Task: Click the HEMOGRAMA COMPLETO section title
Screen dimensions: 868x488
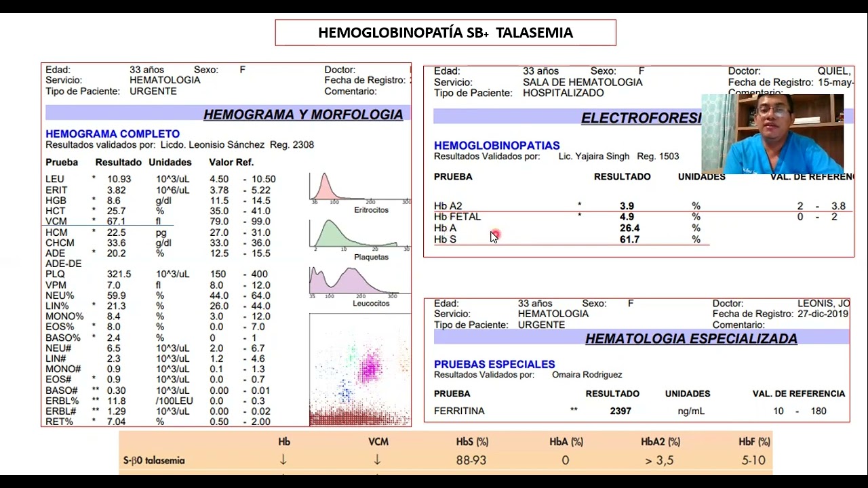Action: (113, 134)
